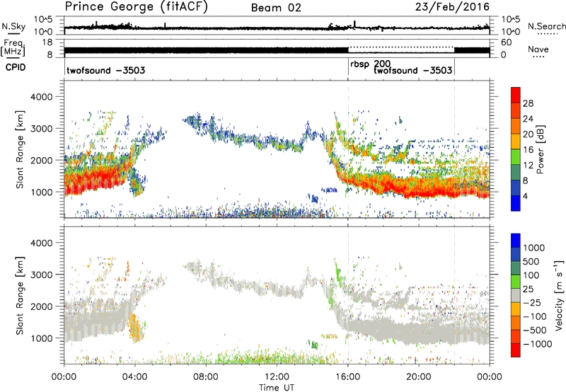This screenshot has height=392, width=566.
Task: Click the "1000" tick label of the power panel's range axis
Action: point(42,192)
